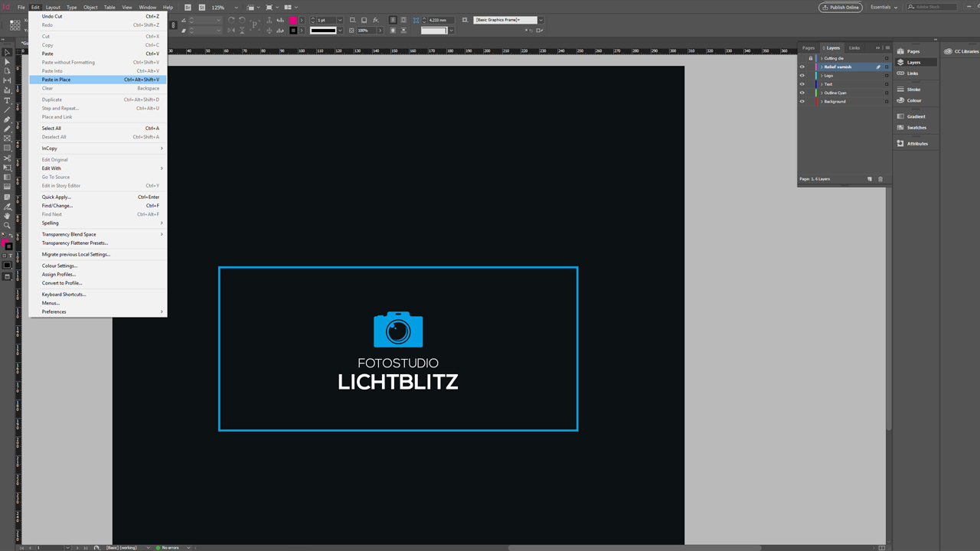
Task: Click the magenta fill swatch in Control panel
Action: click(293, 20)
